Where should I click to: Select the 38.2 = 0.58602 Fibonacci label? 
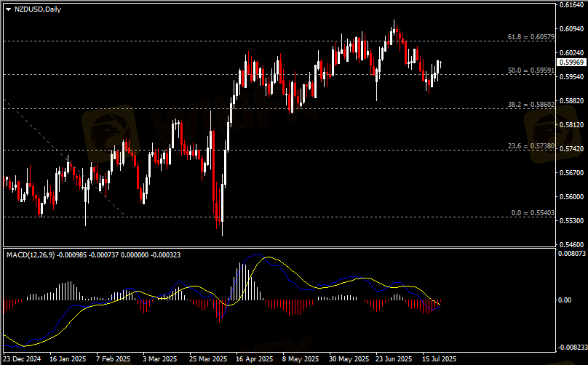pos(531,105)
